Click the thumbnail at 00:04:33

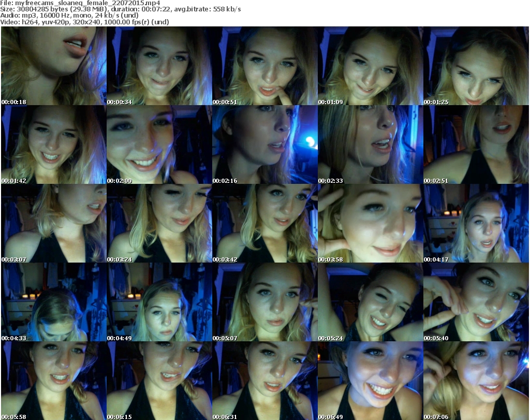54,302
